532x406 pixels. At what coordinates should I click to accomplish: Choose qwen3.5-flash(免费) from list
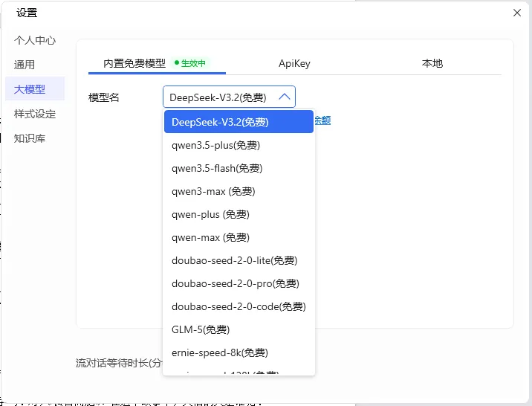(x=239, y=168)
